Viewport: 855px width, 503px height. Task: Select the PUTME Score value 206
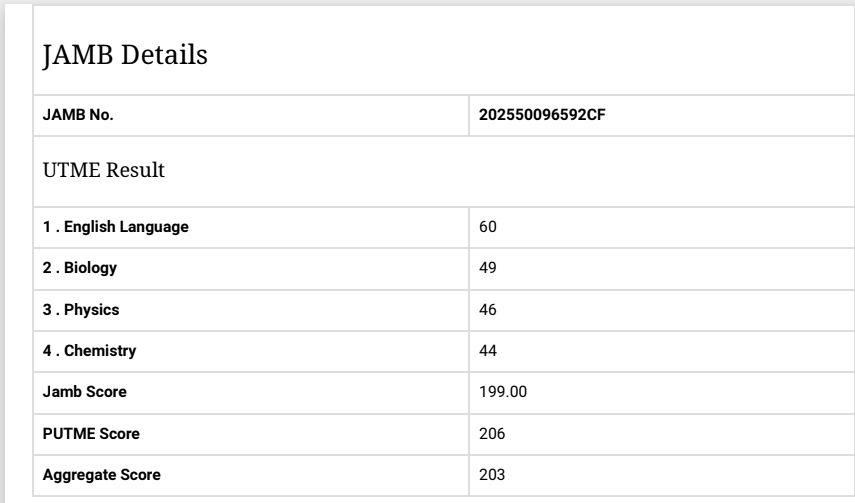coord(492,434)
